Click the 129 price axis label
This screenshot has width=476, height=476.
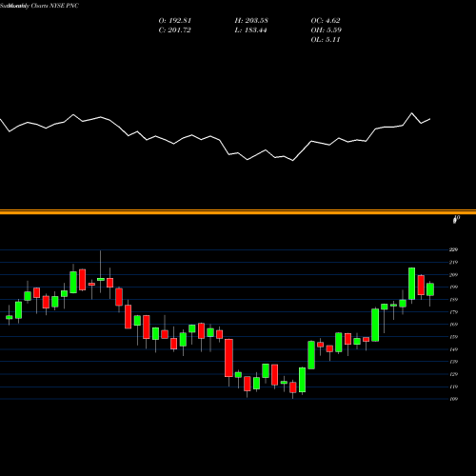tap(453, 374)
